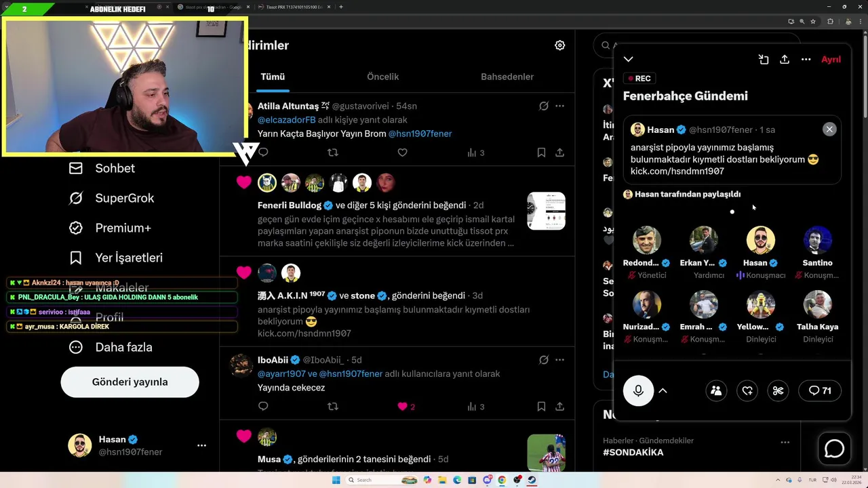Open SuperGrok in the sidebar
Viewport: 868px width, 488px height.
pyautogui.click(x=112, y=198)
